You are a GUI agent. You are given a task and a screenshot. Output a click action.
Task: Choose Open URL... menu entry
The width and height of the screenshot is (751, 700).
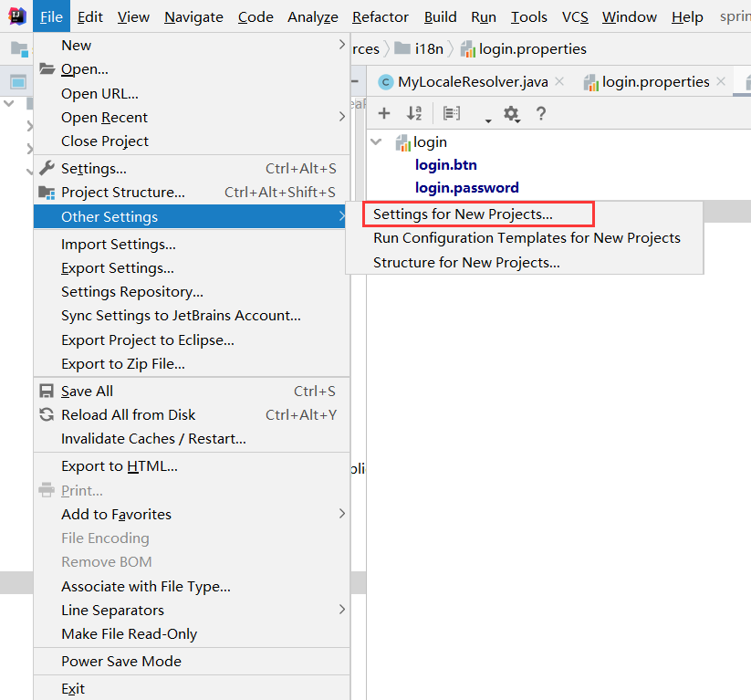(192, 93)
